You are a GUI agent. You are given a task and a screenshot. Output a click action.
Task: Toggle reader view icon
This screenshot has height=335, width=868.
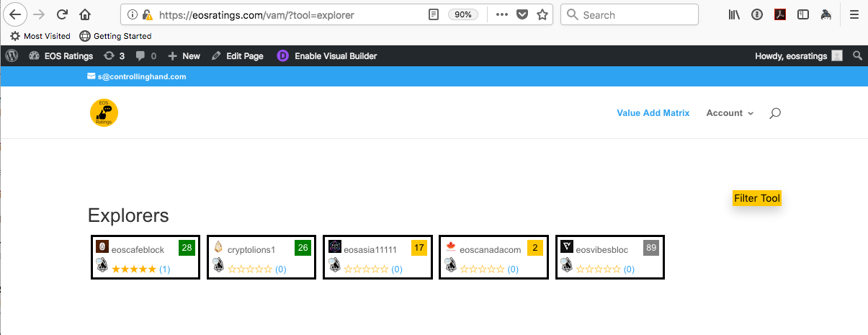point(433,14)
